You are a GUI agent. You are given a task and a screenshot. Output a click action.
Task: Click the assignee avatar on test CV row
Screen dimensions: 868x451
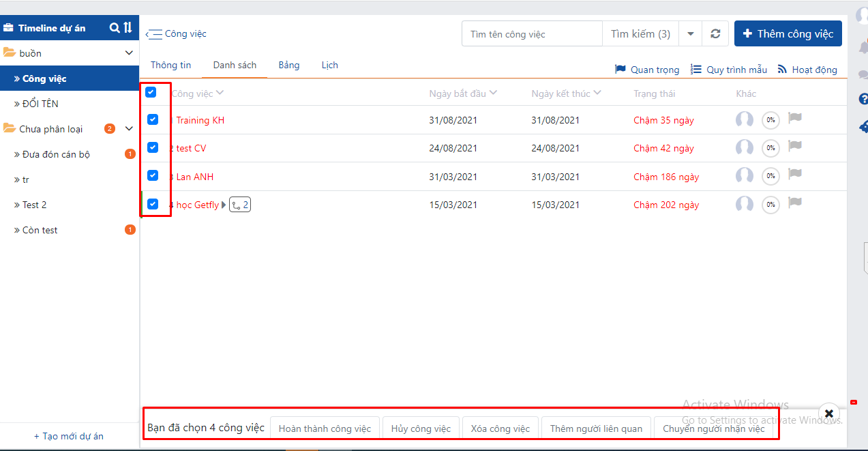tap(744, 148)
